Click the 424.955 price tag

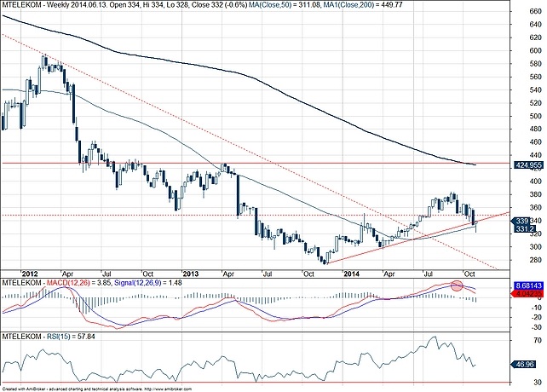(528, 165)
